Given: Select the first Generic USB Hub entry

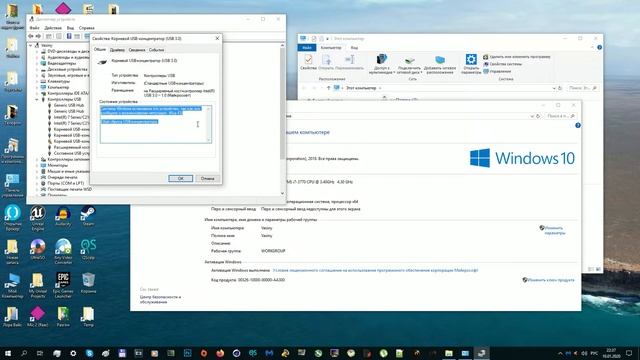Looking at the screenshot, I should (69, 105).
